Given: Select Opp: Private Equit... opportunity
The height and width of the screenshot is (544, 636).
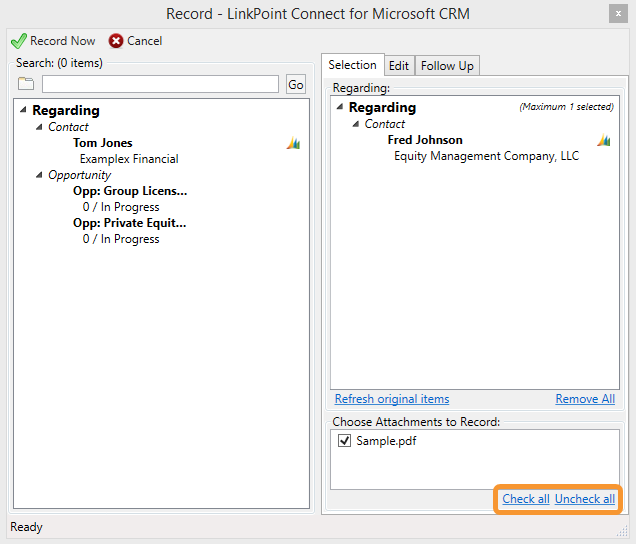Looking at the screenshot, I should 130,223.
